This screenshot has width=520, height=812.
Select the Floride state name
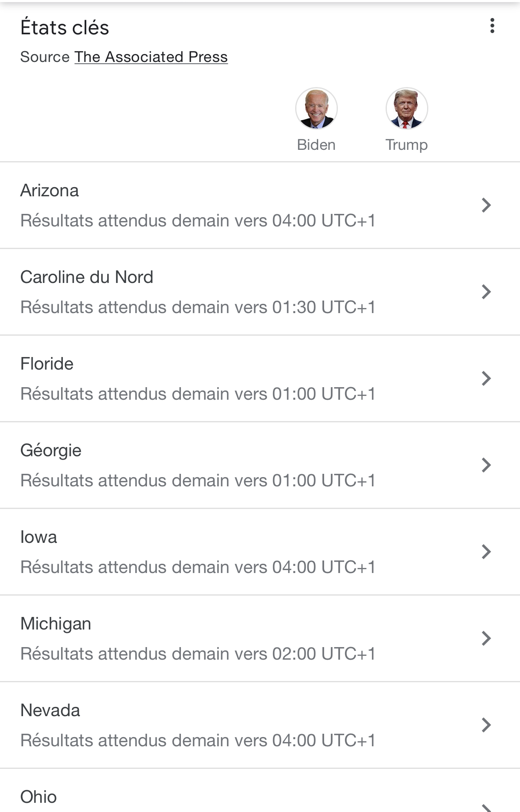click(x=47, y=364)
